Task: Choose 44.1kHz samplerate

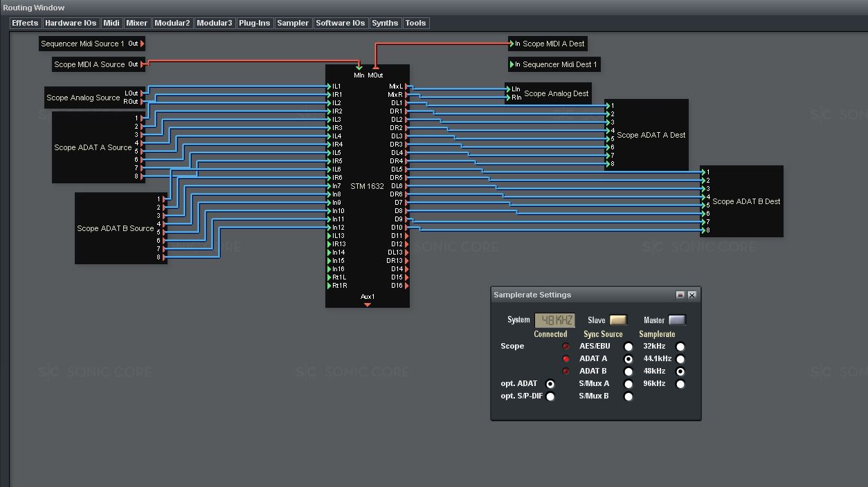Action: [x=680, y=359]
